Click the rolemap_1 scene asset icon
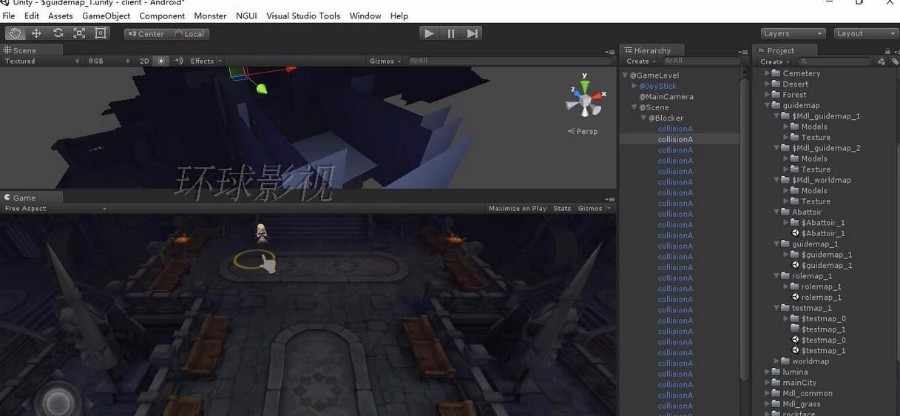900x416 pixels. 796,297
